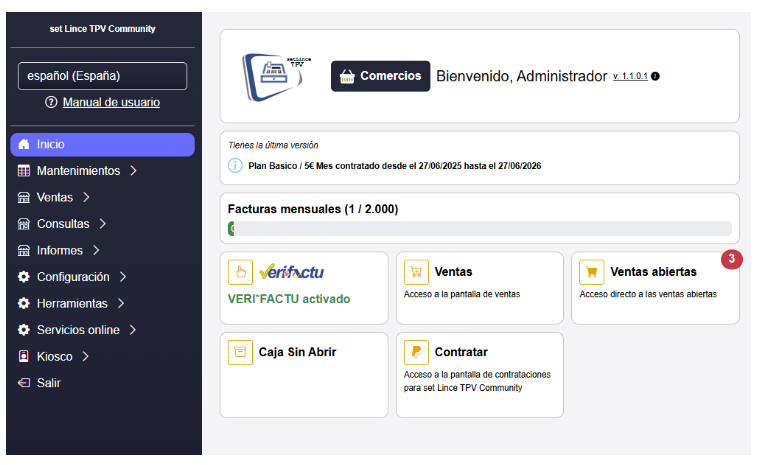Viewport: 762px width, 465px height.
Task: Open the Manual de usuario link
Action: 111,103
